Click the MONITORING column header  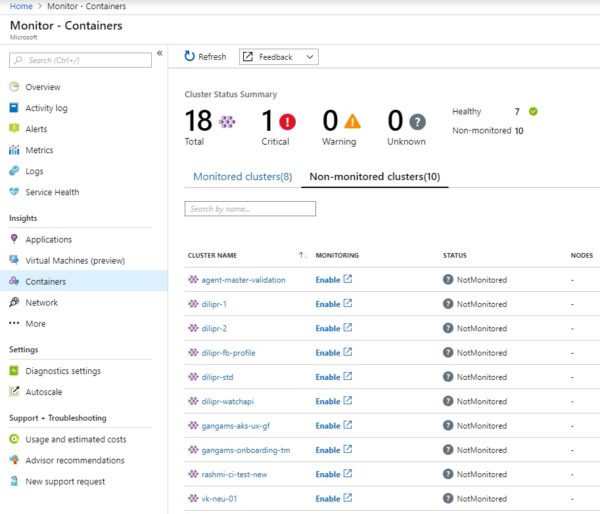[337, 255]
